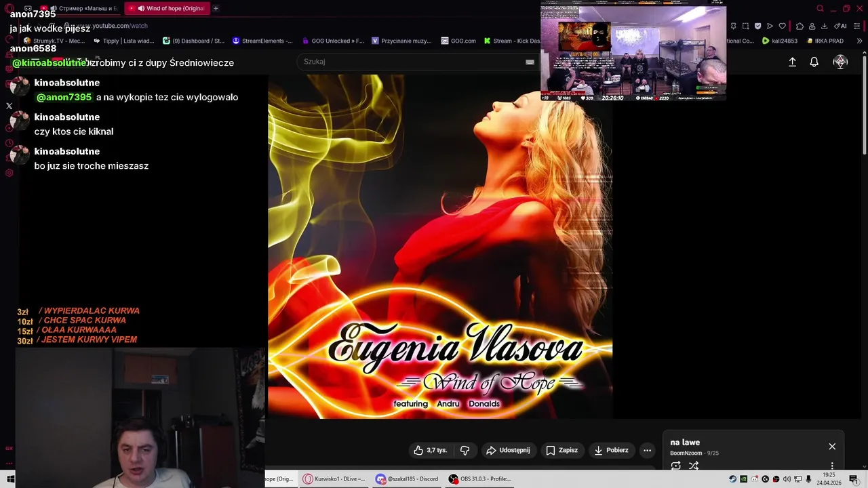The height and width of the screenshot is (488, 868).
Task: Open playlist options vertical dots menu
Action: (832, 466)
